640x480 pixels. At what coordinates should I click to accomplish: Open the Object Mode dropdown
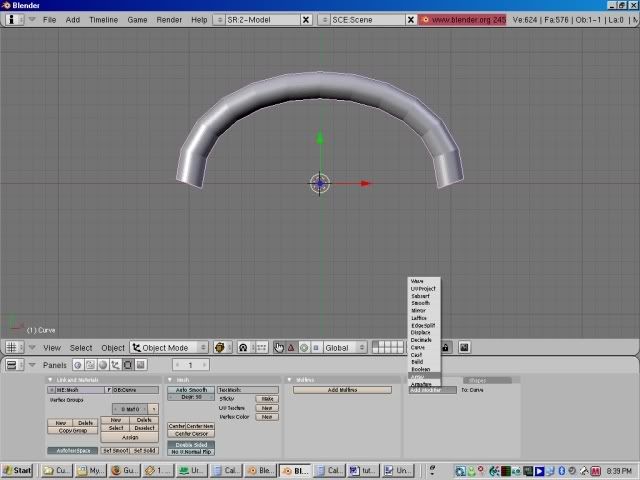pos(169,348)
